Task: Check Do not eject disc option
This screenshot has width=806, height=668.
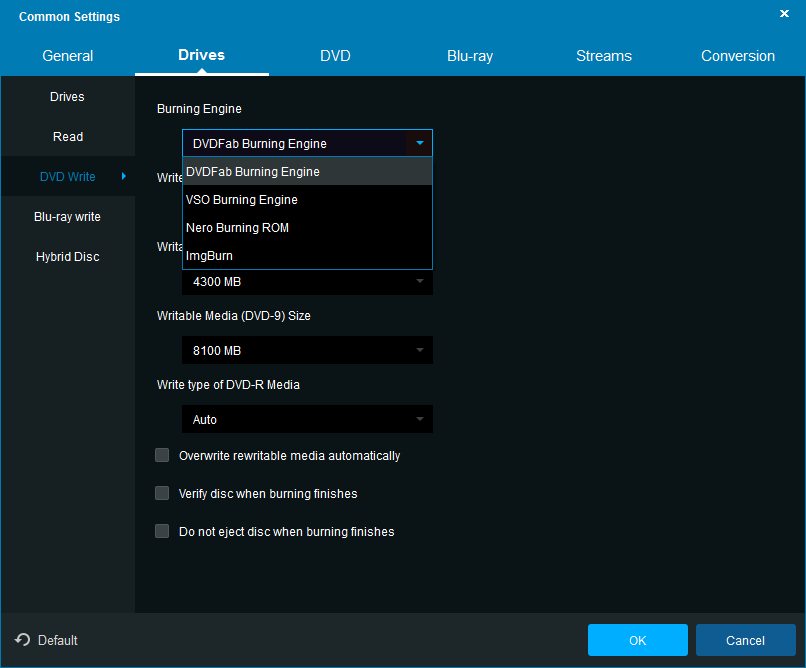Action: pyautogui.click(x=162, y=531)
